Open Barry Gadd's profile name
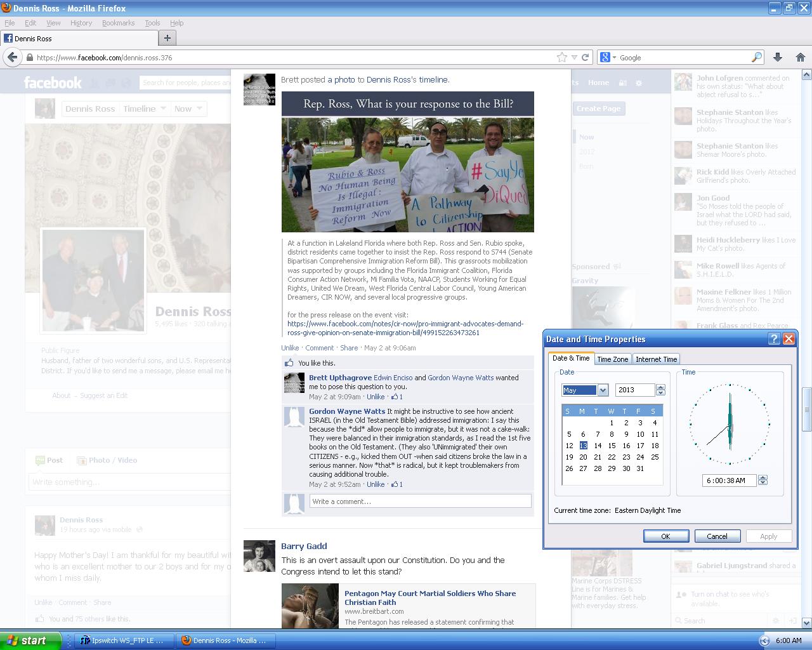The width and height of the screenshot is (812, 650). (304, 546)
